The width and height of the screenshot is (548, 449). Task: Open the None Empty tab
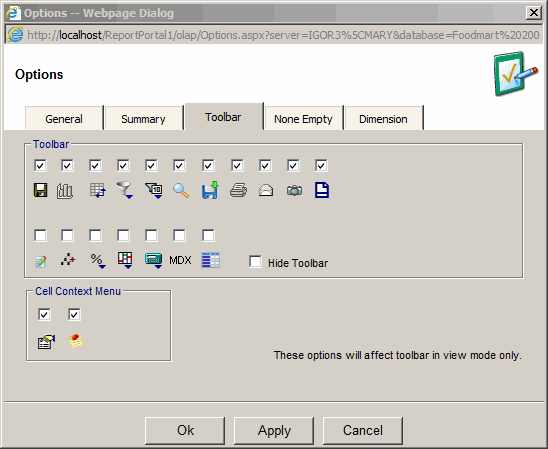[303, 118]
